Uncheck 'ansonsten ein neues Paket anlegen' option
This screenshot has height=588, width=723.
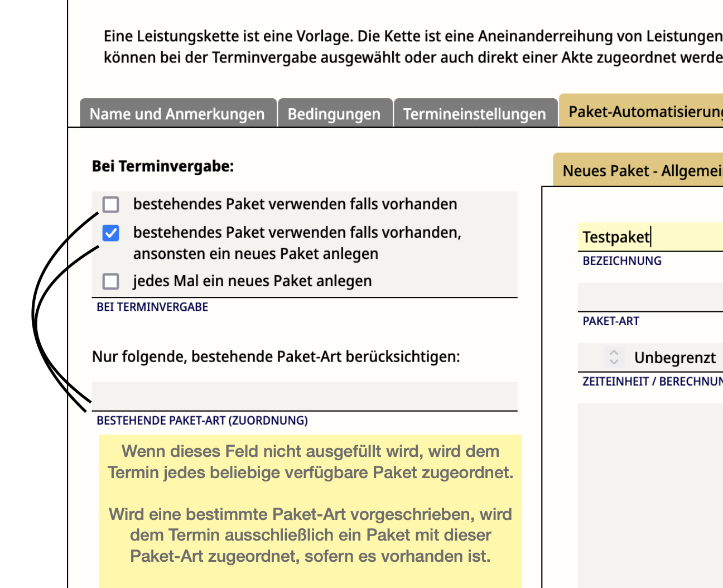[x=111, y=233]
